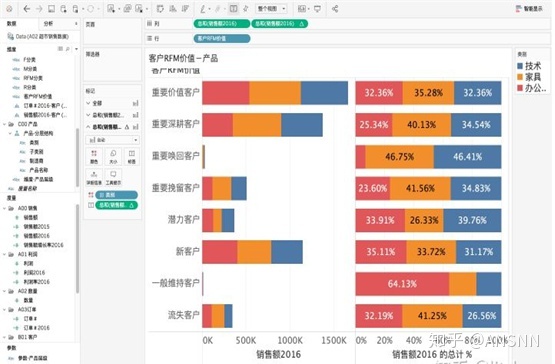Click the Sort descending toolbar icon
Viewport: 555px width, 364px height.
click(185, 9)
